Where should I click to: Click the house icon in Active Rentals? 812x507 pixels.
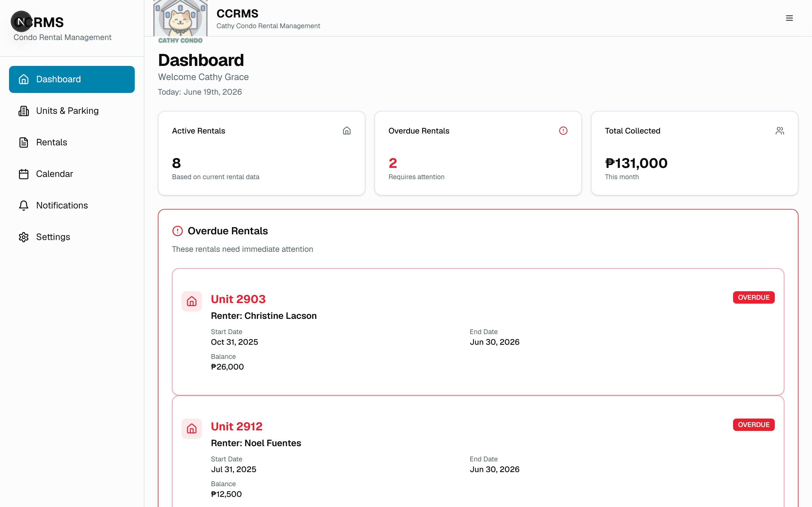tap(347, 131)
